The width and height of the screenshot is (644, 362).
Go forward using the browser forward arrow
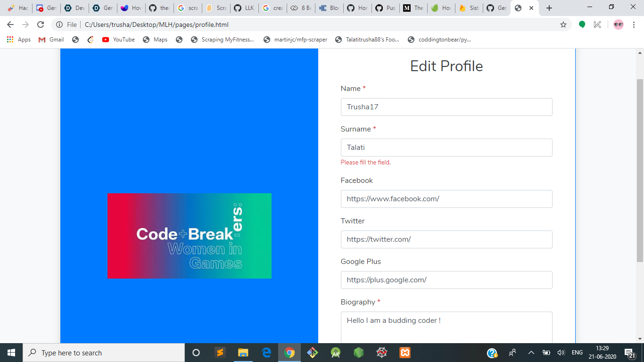[25, 25]
